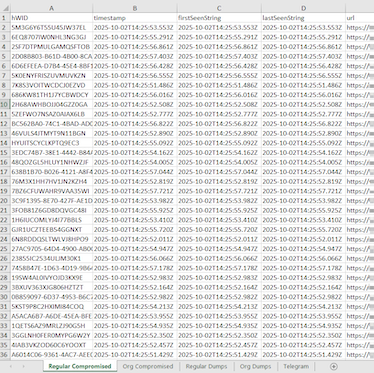Open the Telegram sheet tab
Screen dimensions: 374x373
[296, 366]
